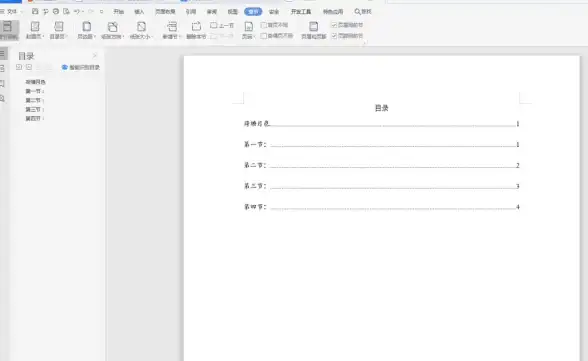Switch to the 开始 tab
This screenshot has width=588, height=361.
(x=118, y=12)
